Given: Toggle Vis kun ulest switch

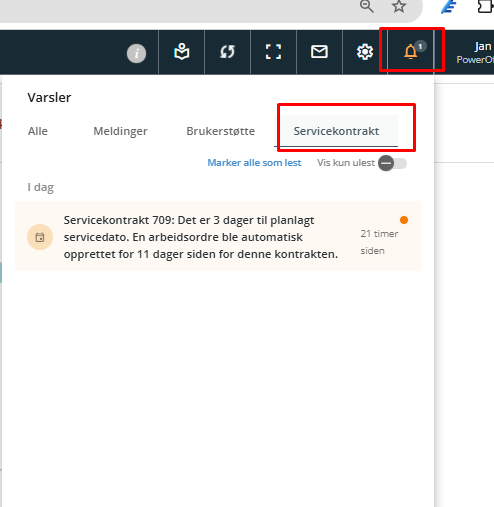Looking at the screenshot, I should pos(392,163).
